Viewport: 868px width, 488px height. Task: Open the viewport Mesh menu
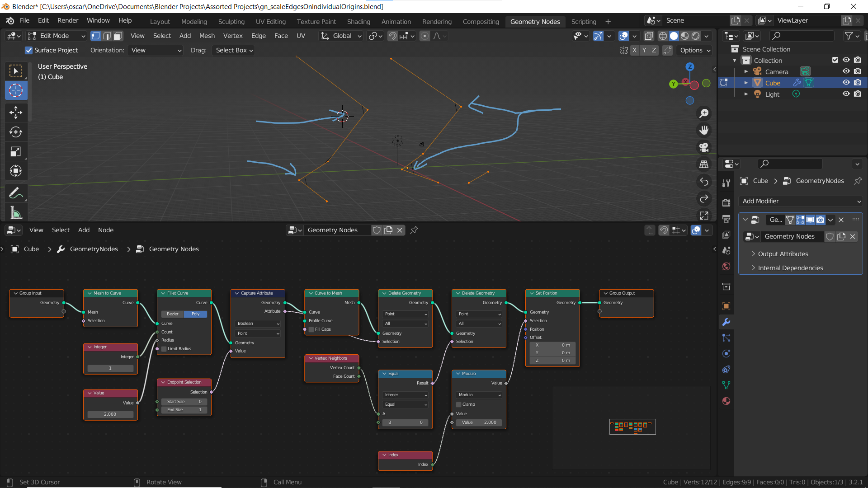coord(207,36)
